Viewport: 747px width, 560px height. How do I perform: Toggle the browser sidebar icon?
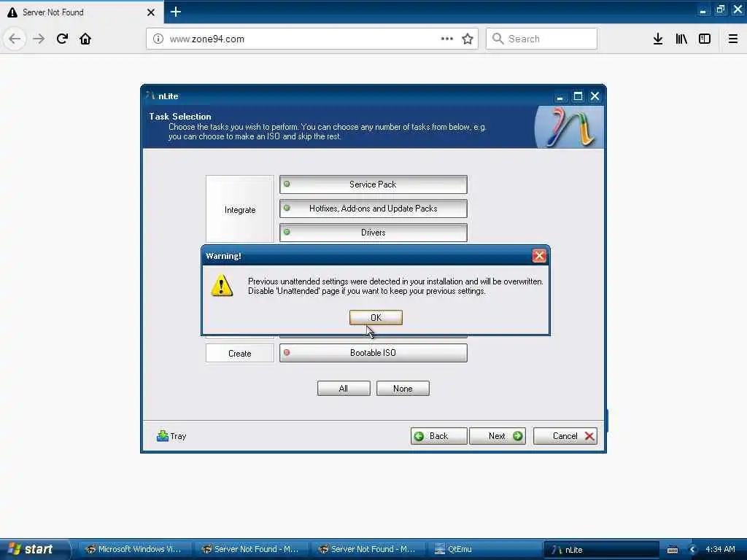click(705, 39)
